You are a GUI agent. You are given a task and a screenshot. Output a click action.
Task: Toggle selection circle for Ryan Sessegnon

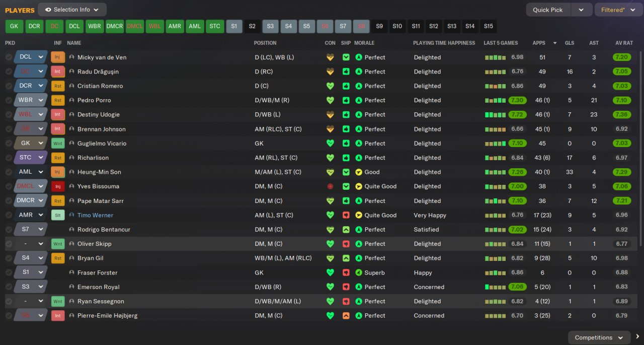[9, 301]
